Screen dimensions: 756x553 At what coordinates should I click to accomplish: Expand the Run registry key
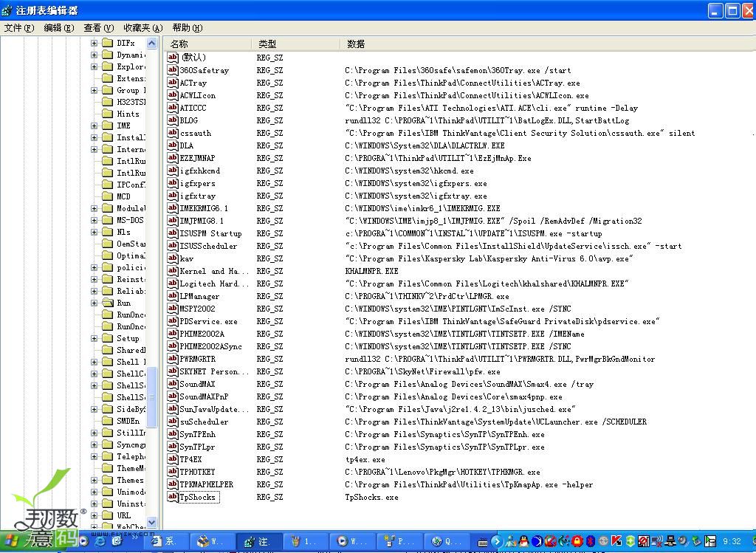point(94,303)
